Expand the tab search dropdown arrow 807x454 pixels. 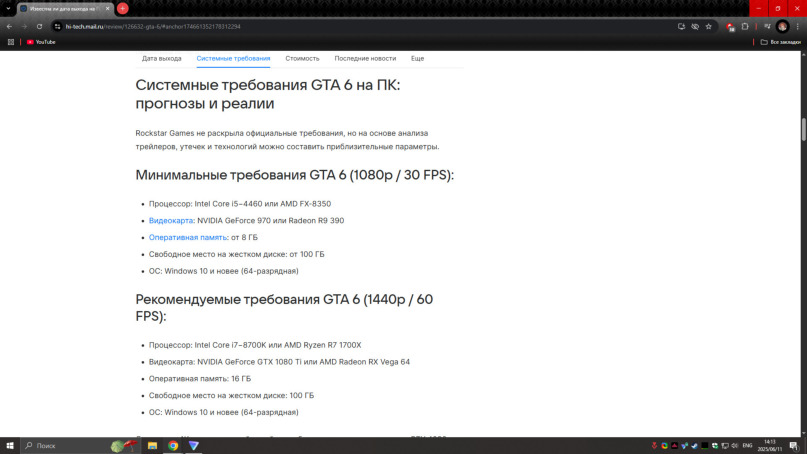[x=8, y=8]
